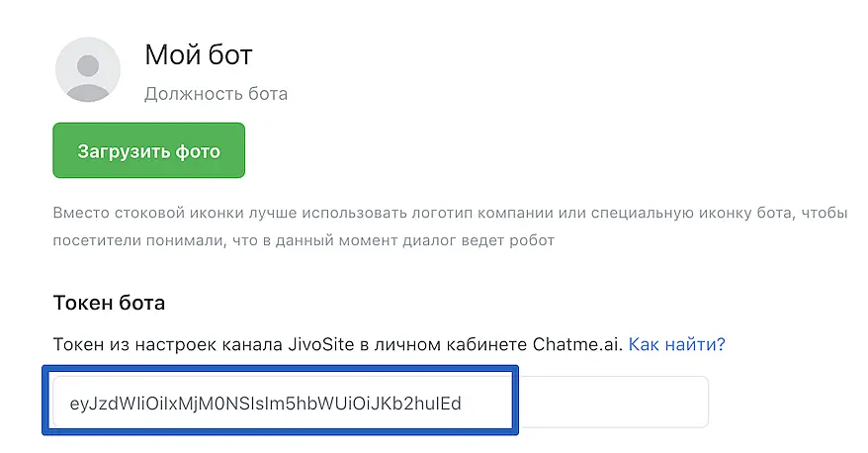Click "Chatme.ai" in the token description

click(578, 344)
